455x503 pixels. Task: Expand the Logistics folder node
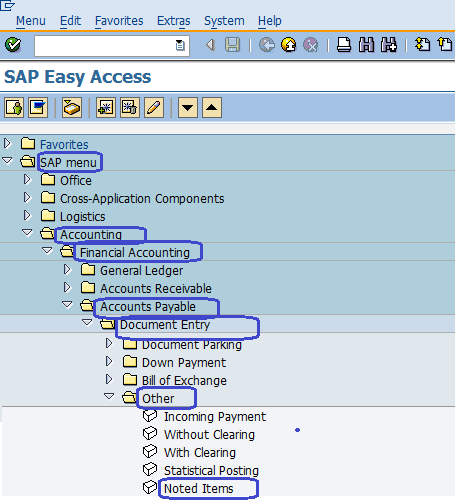pyautogui.click(x=27, y=216)
